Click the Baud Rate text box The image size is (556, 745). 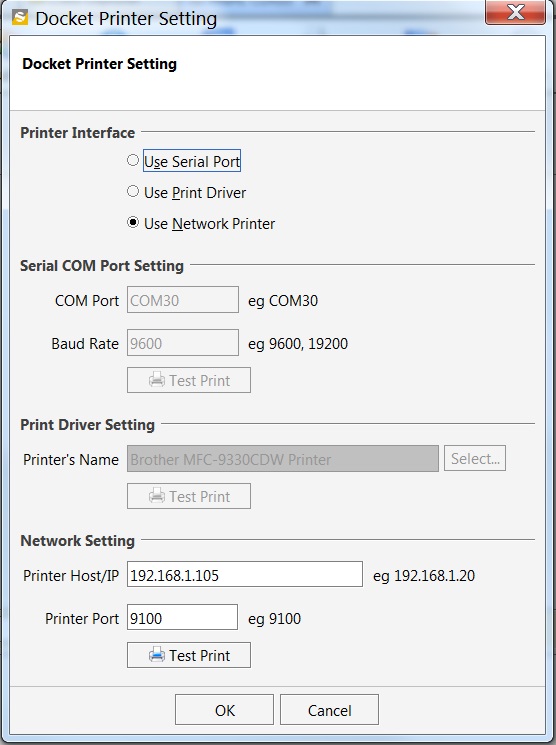[182, 342]
